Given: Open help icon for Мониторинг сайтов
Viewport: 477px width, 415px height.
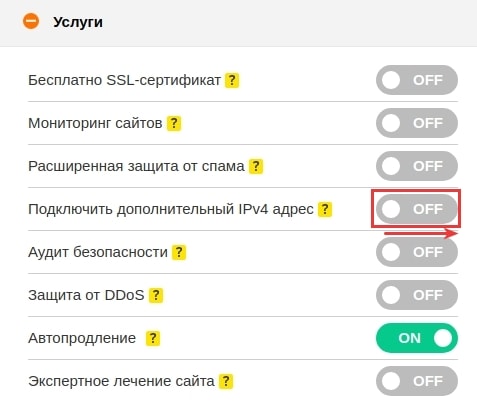Looking at the screenshot, I should (174, 123).
